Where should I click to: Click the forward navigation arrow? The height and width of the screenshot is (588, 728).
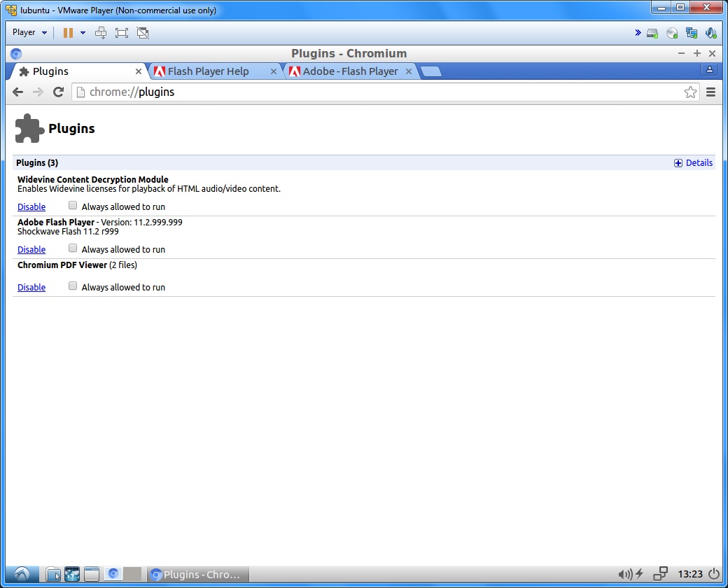click(38, 92)
